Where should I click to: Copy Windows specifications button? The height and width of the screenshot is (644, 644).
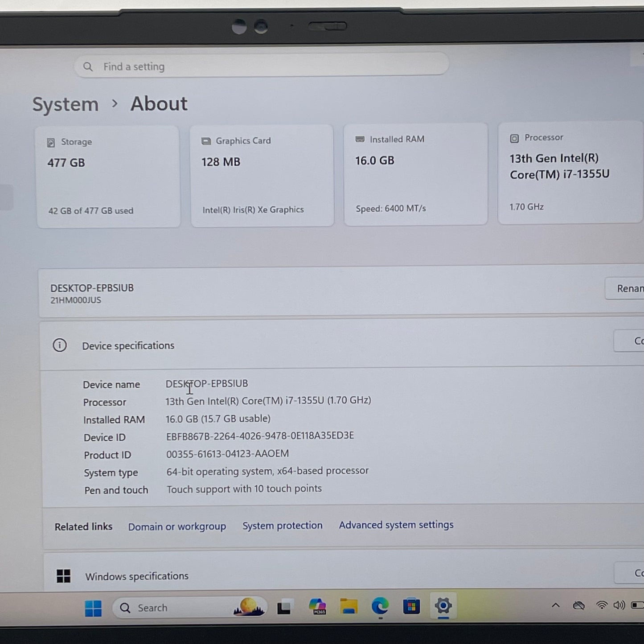629,573
